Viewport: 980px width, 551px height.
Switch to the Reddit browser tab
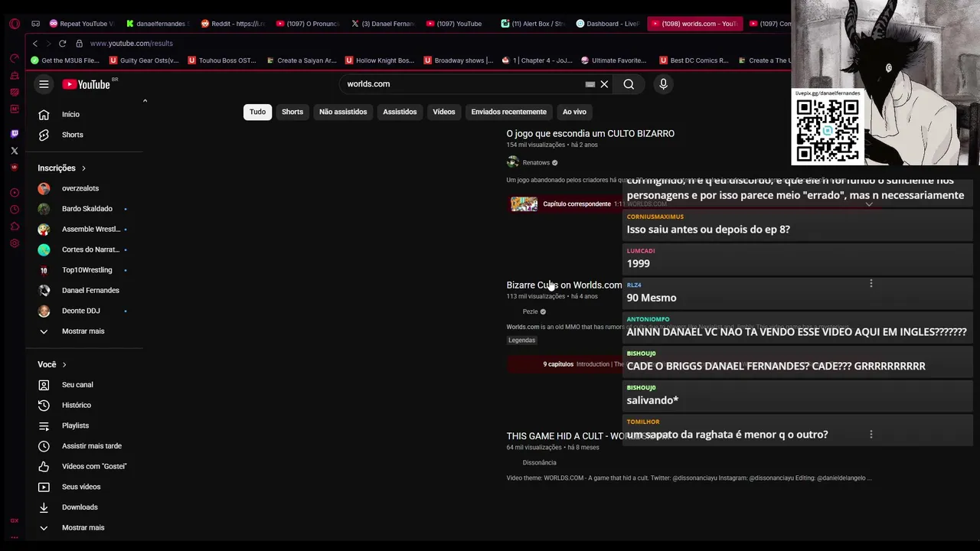coord(232,24)
